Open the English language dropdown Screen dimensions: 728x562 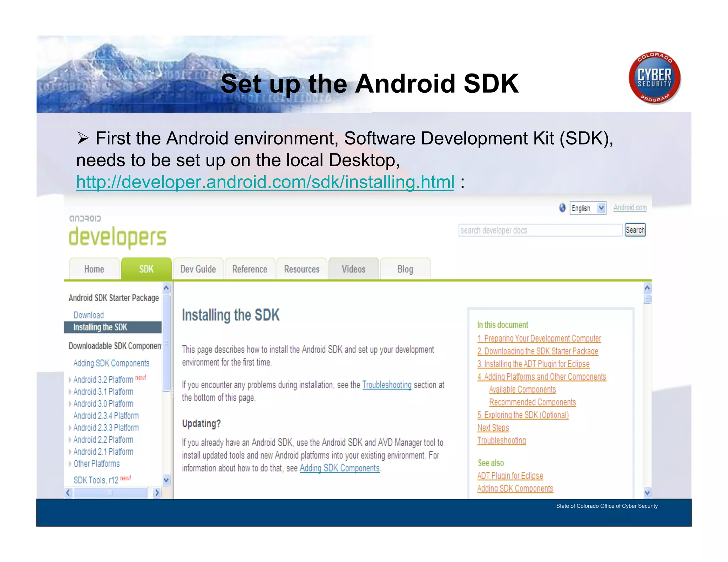click(x=601, y=208)
